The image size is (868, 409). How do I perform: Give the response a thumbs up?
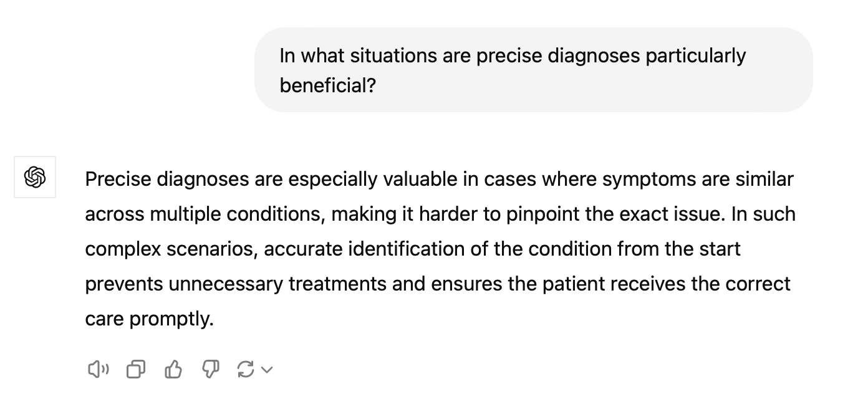173,370
